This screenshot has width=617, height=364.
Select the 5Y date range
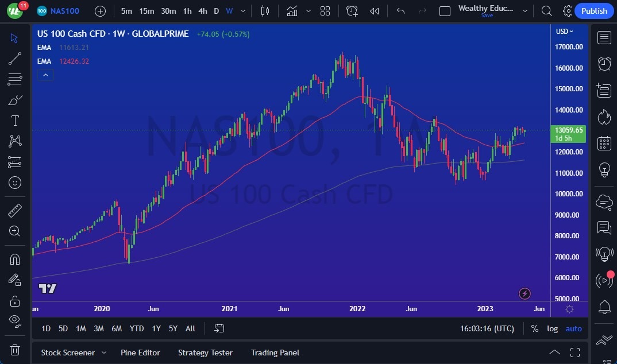tap(173, 328)
